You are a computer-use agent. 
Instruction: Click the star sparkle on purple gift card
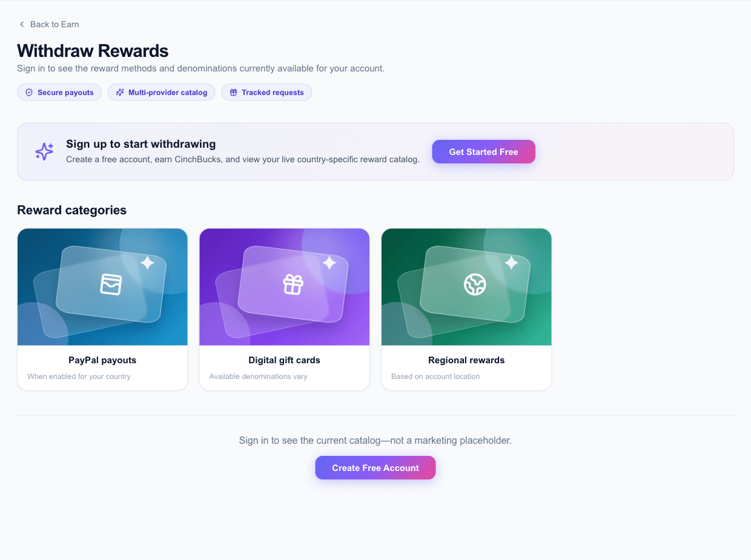[x=329, y=263]
